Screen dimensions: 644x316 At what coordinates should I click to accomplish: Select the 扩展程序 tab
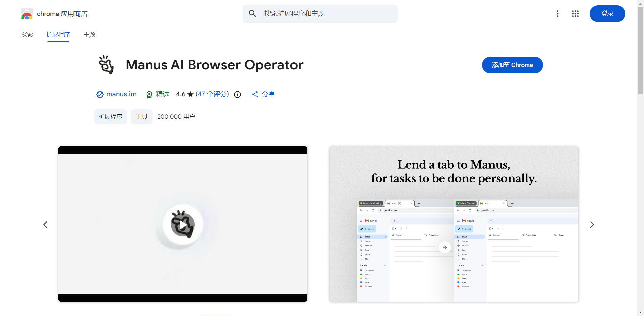[x=58, y=35]
